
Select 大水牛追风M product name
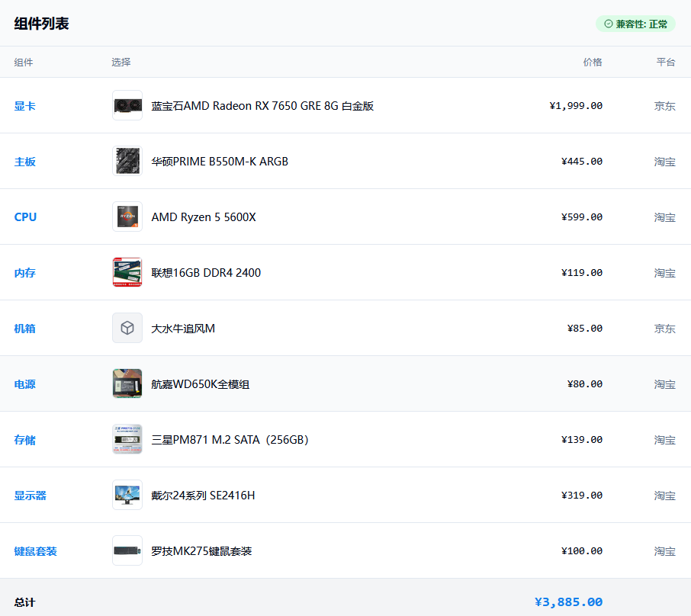tap(183, 329)
